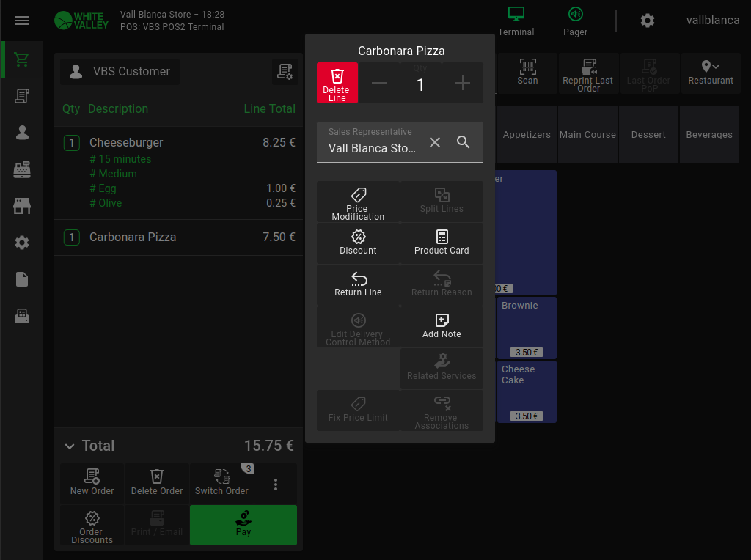Open the Terminal status icon
Image resolution: width=751 pixels, height=560 pixels.
pyautogui.click(x=516, y=21)
